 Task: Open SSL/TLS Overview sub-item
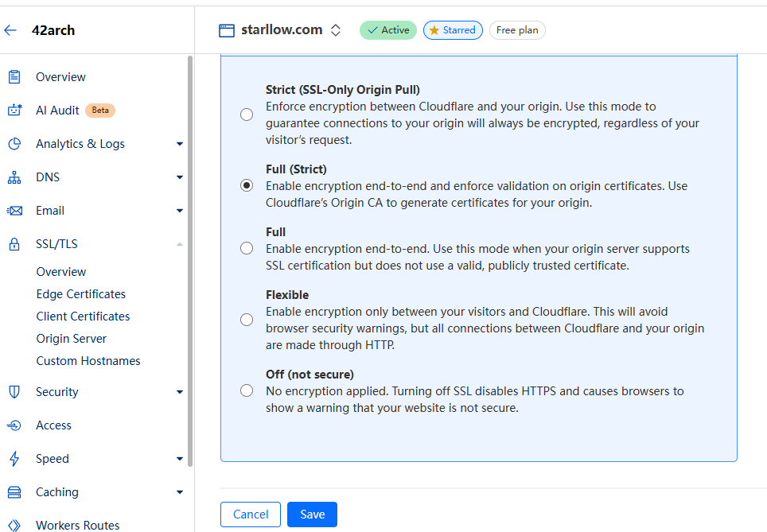tap(61, 272)
